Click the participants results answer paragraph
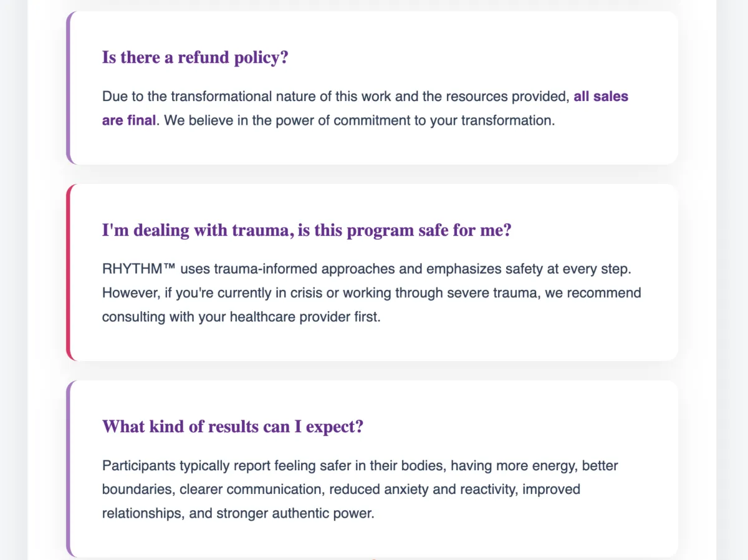Screen dimensions: 748x560 360,490
